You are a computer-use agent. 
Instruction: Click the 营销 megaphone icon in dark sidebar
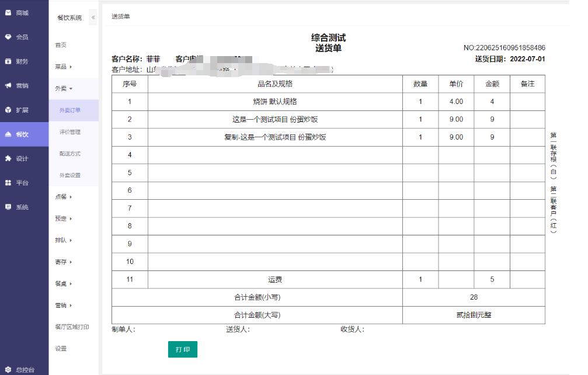click(x=9, y=86)
